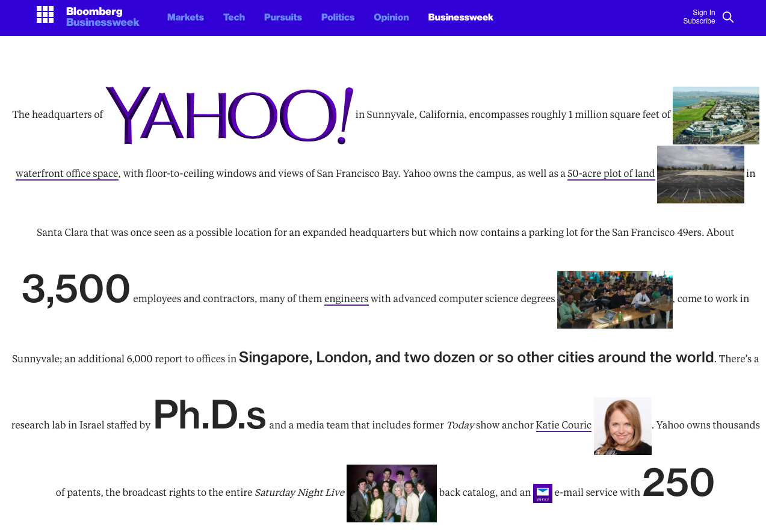Viewport: 766px width, 532px height.
Task: Open the Pursuits section
Action: (x=283, y=17)
